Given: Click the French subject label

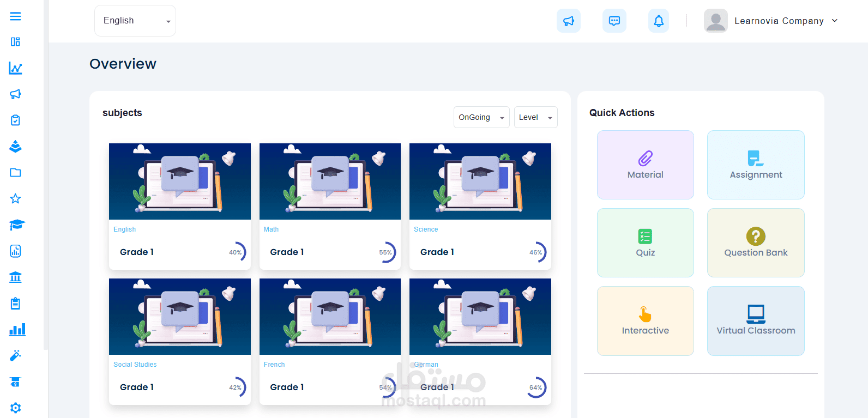Looking at the screenshot, I should click(x=274, y=365).
